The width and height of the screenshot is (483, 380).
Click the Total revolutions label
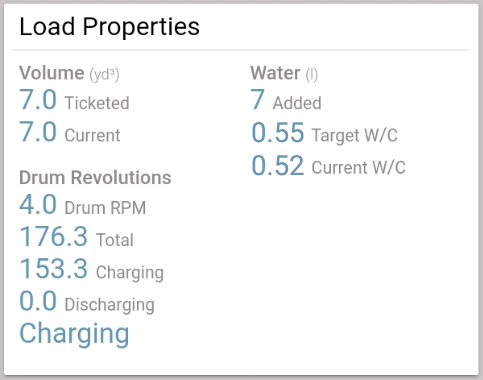click(115, 240)
